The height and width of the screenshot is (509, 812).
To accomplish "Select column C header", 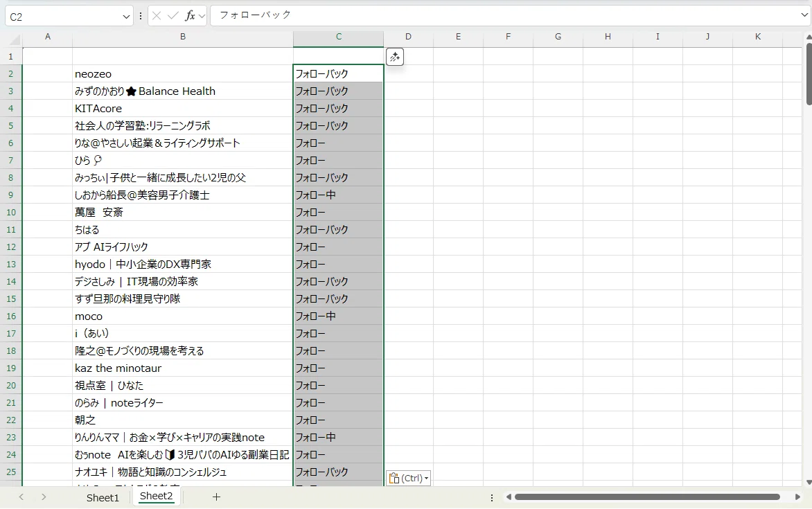I will [x=339, y=37].
